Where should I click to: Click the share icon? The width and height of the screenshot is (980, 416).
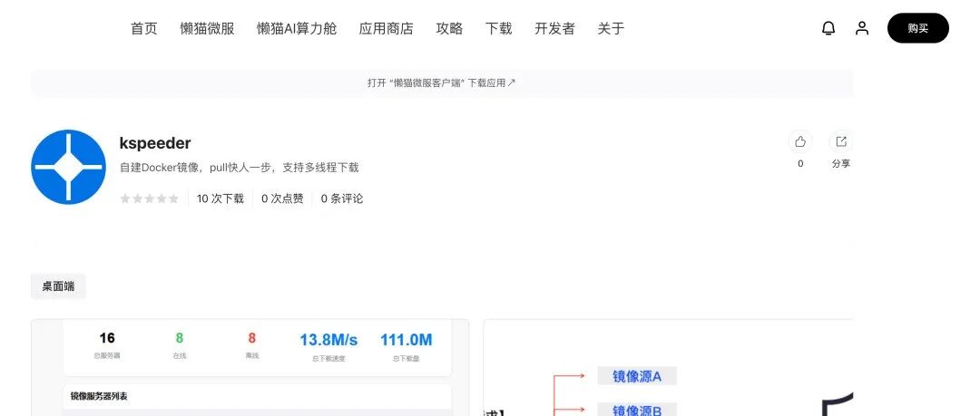841,141
